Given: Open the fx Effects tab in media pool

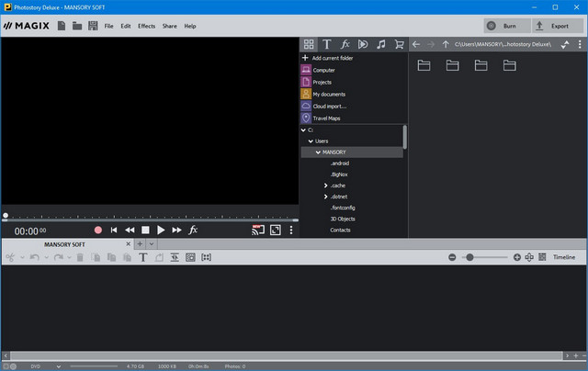Looking at the screenshot, I should (x=345, y=44).
